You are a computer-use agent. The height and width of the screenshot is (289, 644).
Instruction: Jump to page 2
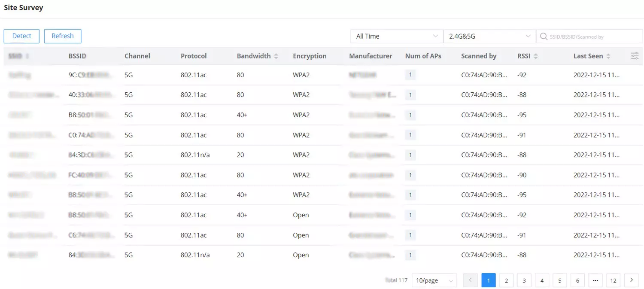(506, 280)
